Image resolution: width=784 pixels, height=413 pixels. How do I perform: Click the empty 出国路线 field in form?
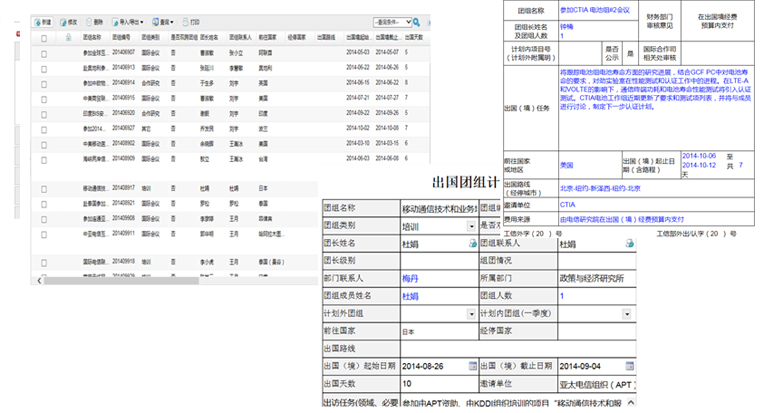tap(518, 348)
